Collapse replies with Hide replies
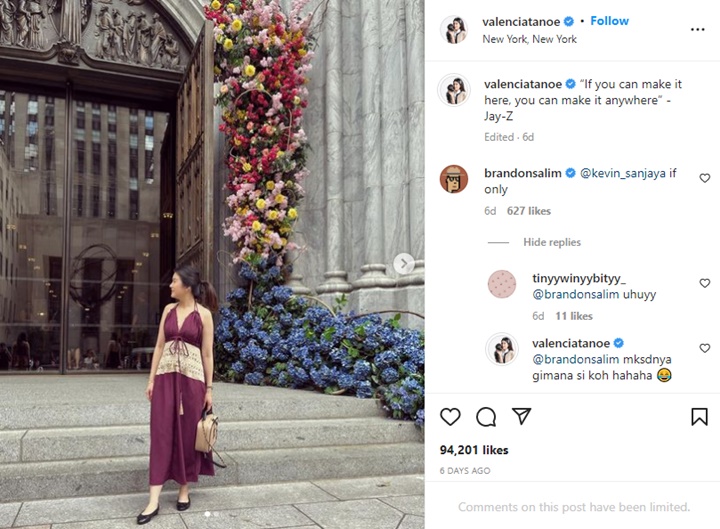 [x=551, y=242]
